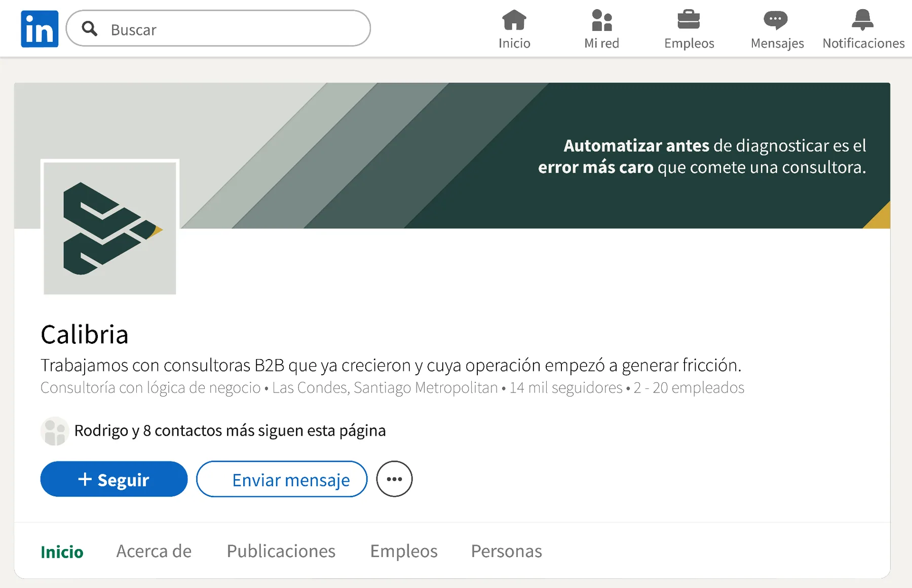Follow Calibria with the Seguir button
The width and height of the screenshot is (912, 588).
pyautogui.click(x=114, y=479)
